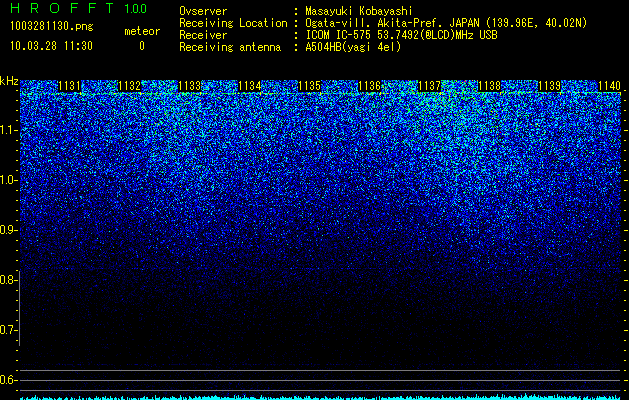This screenshot has width=629, height=400.
Task: Click the 1133 time marker
Action: (x=189, y=86)
